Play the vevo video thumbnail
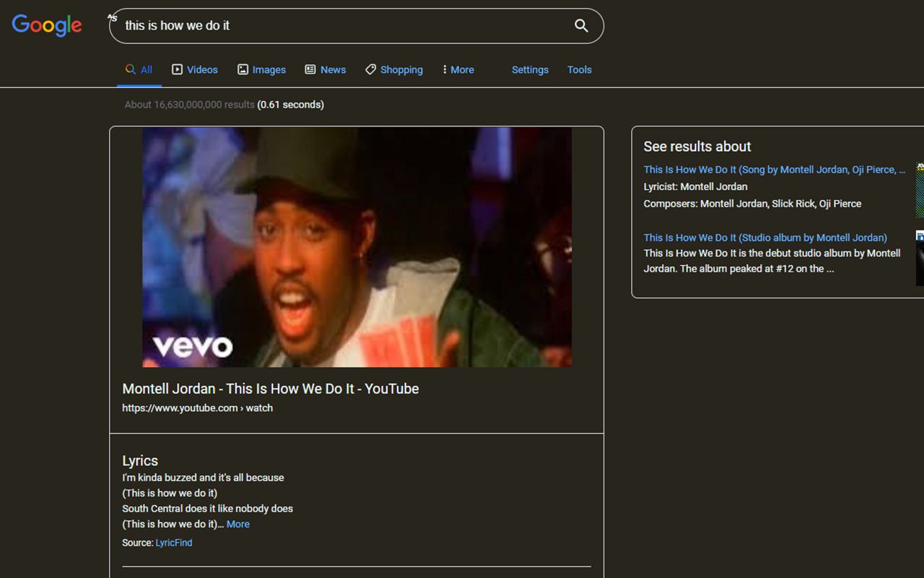This screenshot has width=924, height=578. [357, 247]
